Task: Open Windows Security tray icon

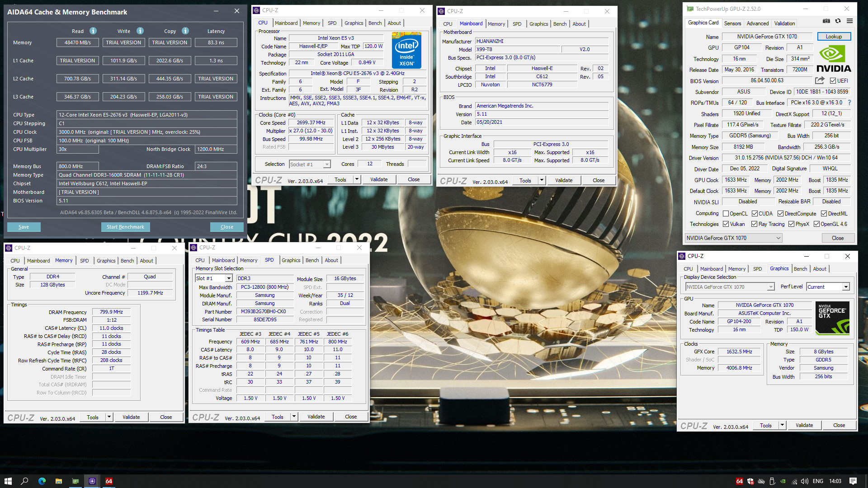Action: (750, 481)
